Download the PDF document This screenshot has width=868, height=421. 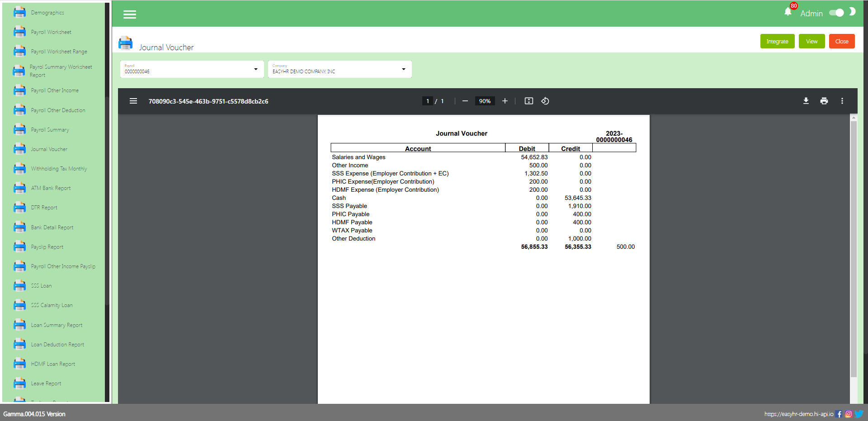[x=806, y=101]
